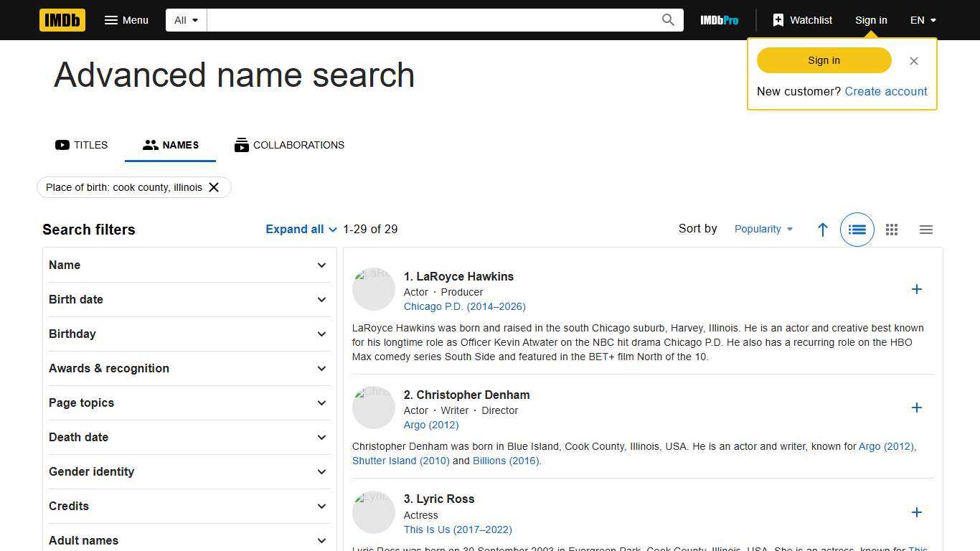The height and width of the screenshot is (551, 980).
Task: Switch to detailed list view
Action: (857, 230)
